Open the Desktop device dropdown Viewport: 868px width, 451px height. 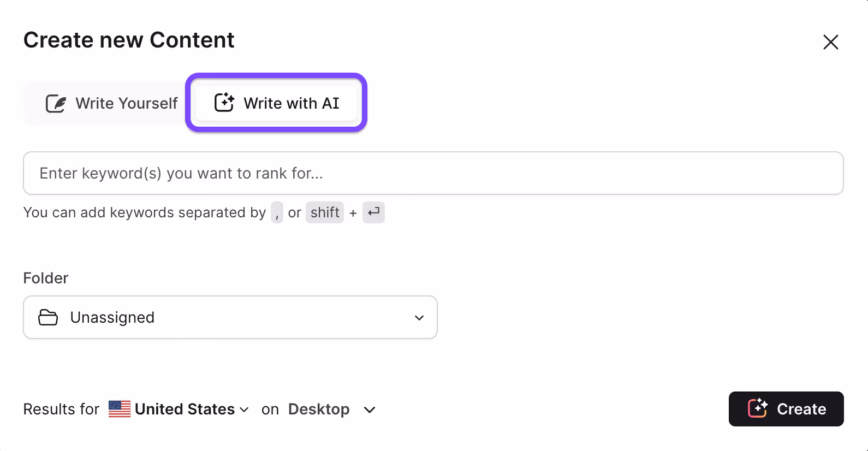(x=332, y=409)
